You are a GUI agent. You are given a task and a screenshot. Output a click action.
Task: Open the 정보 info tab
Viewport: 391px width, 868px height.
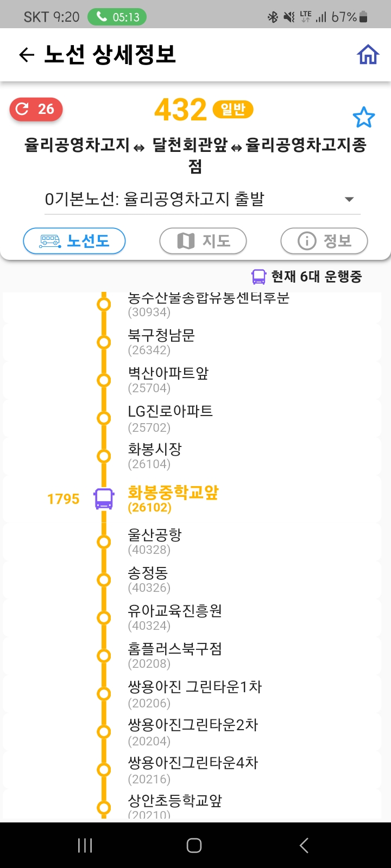point(324,241)
